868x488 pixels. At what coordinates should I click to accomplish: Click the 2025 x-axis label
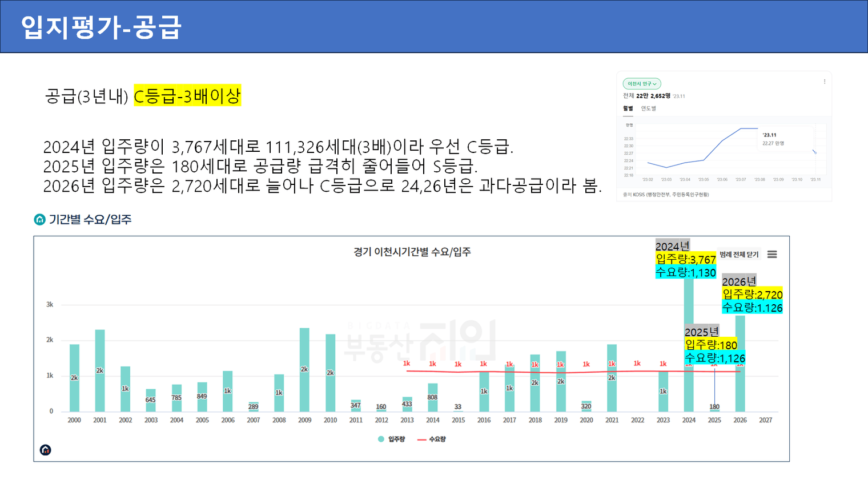tap(714, 420)
